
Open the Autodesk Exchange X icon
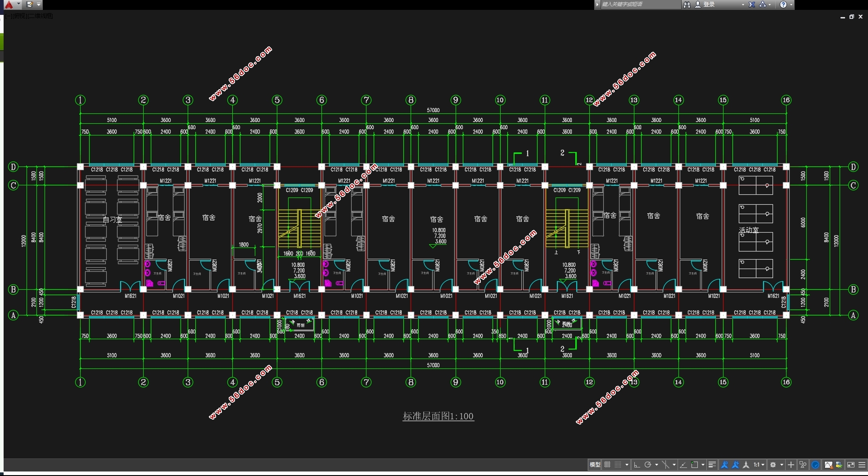(752, 4)
